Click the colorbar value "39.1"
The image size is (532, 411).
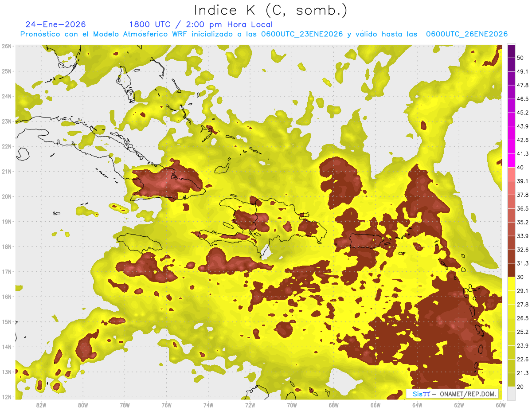click(522, 181)
